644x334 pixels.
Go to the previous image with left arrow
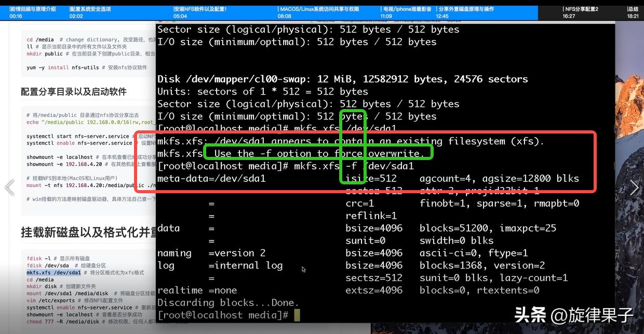[x=9, y=188]
